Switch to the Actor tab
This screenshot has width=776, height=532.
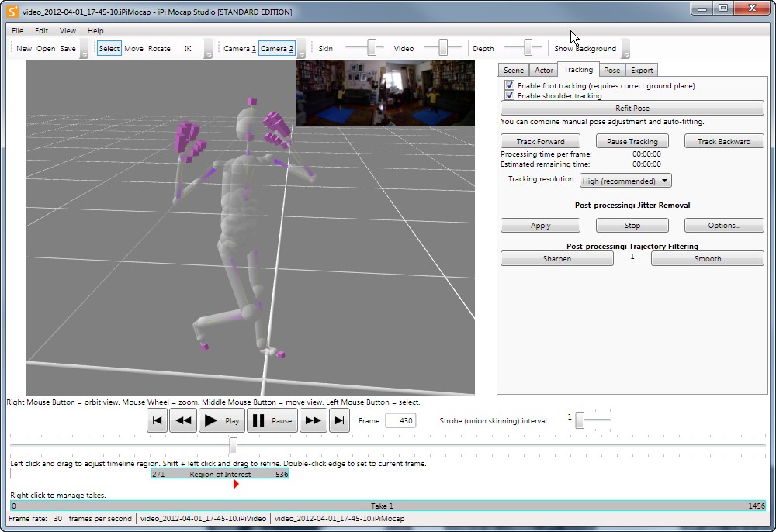[x=543, y=71]
